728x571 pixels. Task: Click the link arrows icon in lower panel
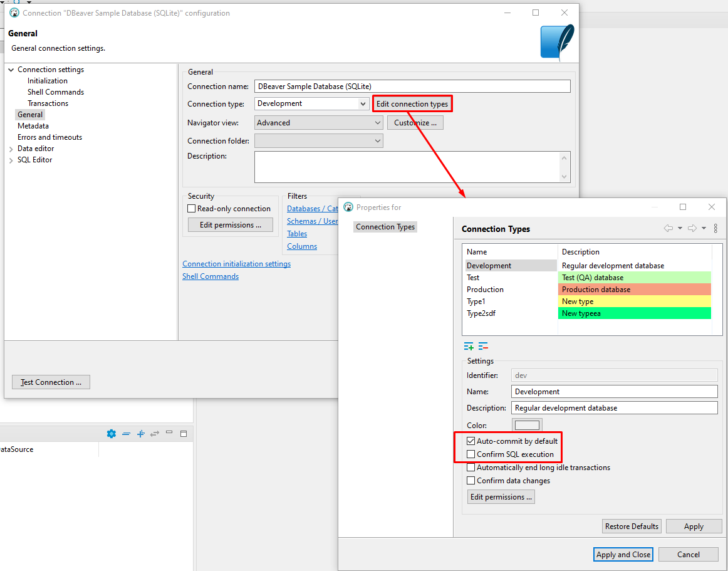[155, 434]
